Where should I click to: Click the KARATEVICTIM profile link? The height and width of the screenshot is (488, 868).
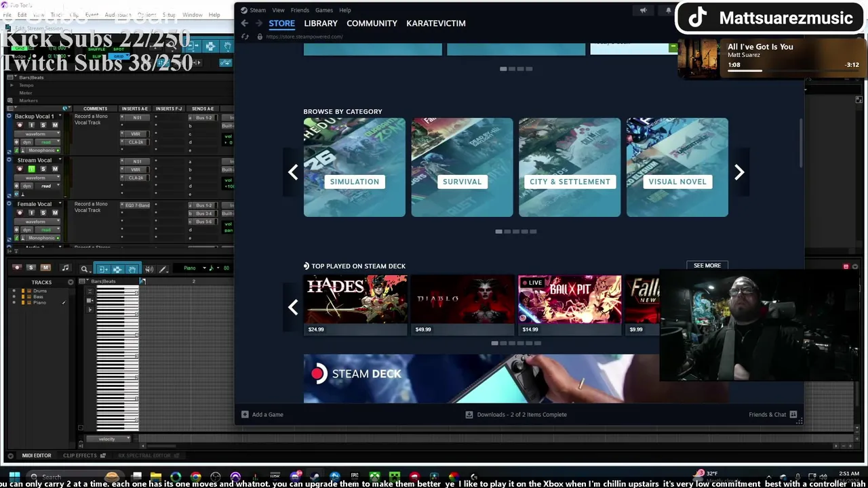[436, 23]
